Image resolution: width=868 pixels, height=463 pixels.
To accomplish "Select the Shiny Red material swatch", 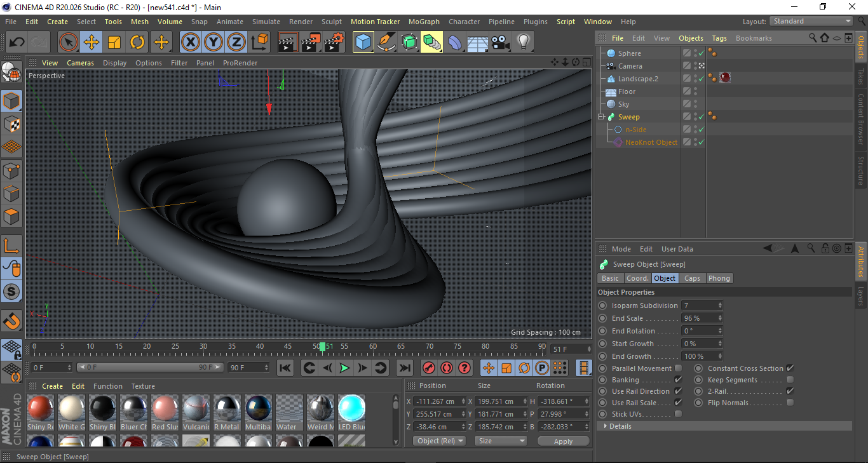I will click(x=41, y=408).
